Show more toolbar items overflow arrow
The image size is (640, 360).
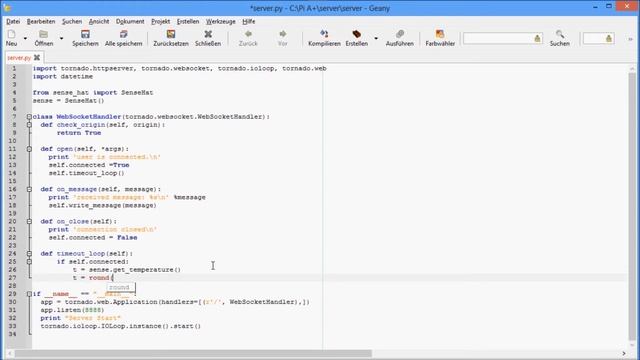coord(630,39)
